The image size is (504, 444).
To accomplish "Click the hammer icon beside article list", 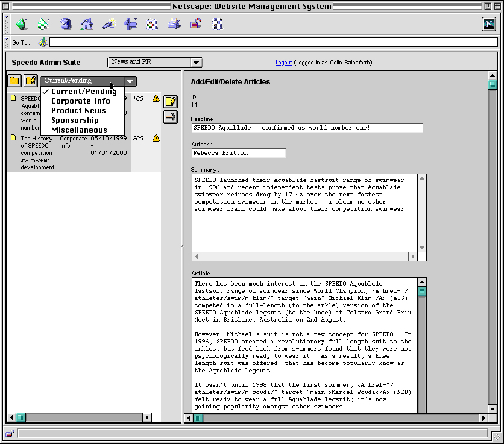I will [171, 117].
